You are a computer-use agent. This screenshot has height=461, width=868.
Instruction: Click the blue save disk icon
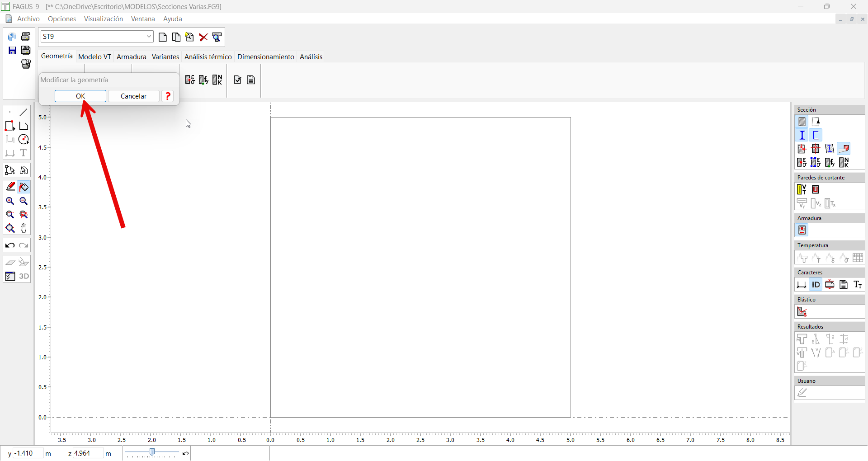pos(12,50)
